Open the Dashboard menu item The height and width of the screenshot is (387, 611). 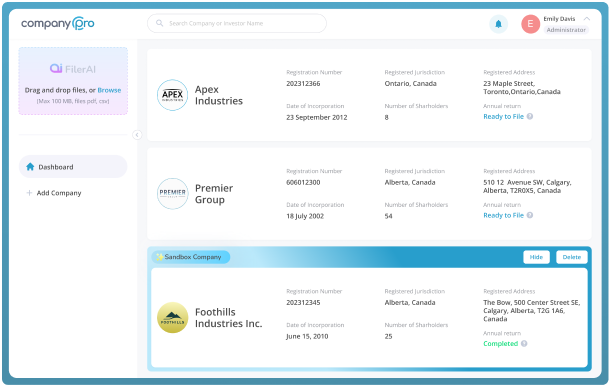(73, 167)
